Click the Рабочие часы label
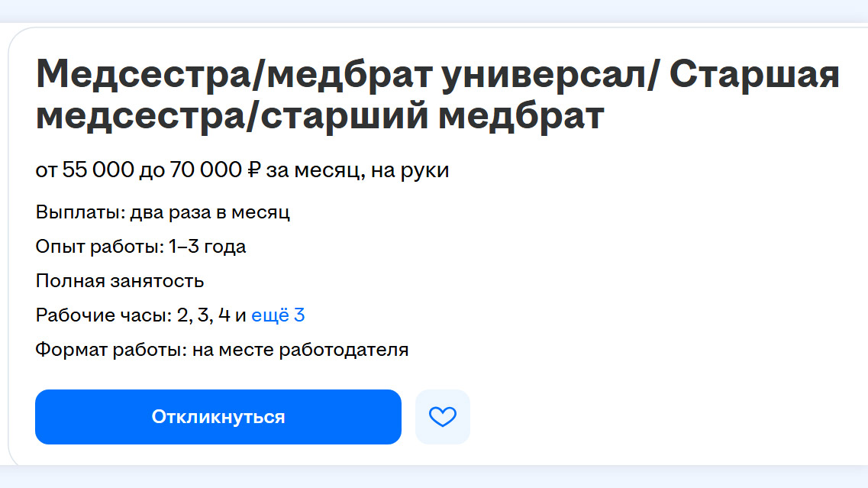The image size is (868, 488). pos(104,315)
